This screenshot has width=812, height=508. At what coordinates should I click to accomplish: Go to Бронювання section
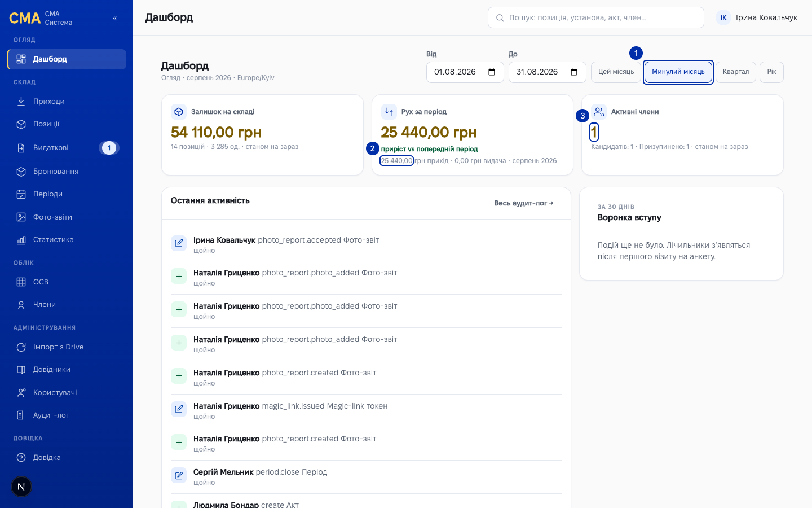tap(67, 172)
